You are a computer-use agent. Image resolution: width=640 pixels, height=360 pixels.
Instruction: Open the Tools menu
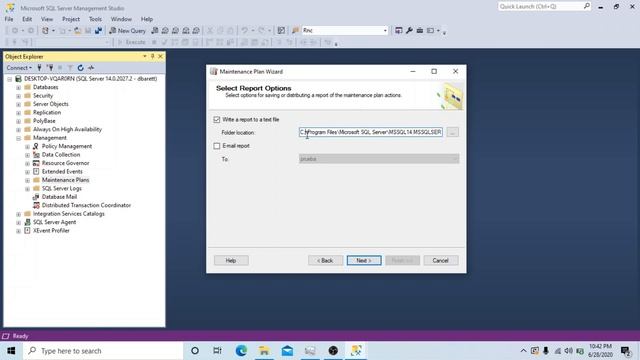pyautogui.click(x=95, y=19)
